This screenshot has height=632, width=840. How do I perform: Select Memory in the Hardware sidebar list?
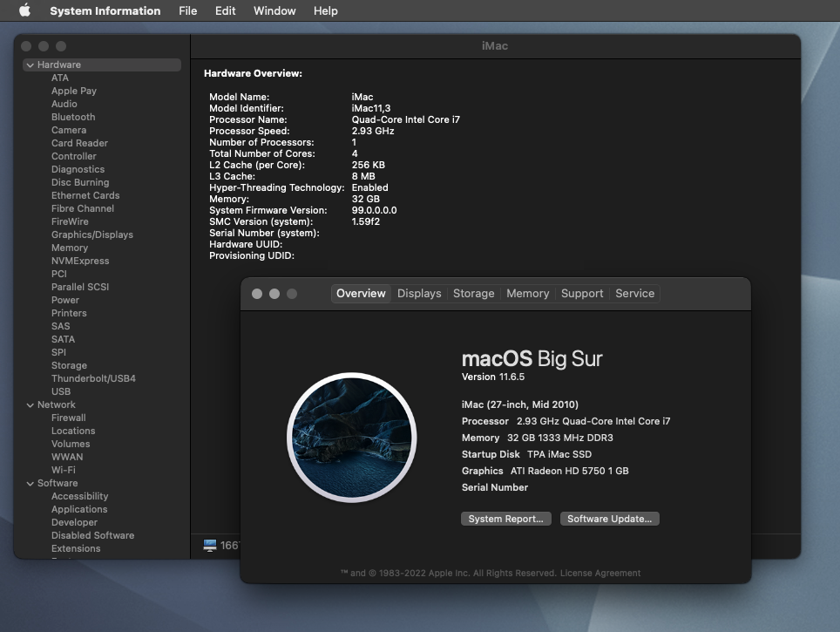point(70,248)
